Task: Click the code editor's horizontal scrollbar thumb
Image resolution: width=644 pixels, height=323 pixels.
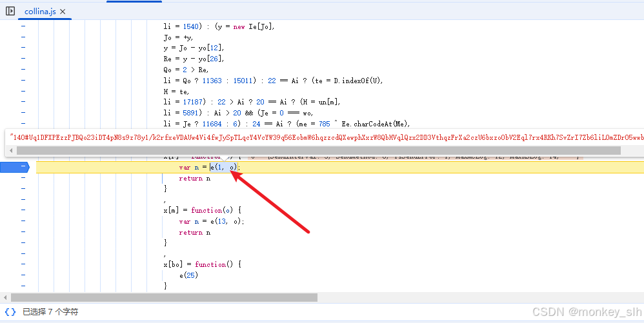Action: click(x=164, y=297)
